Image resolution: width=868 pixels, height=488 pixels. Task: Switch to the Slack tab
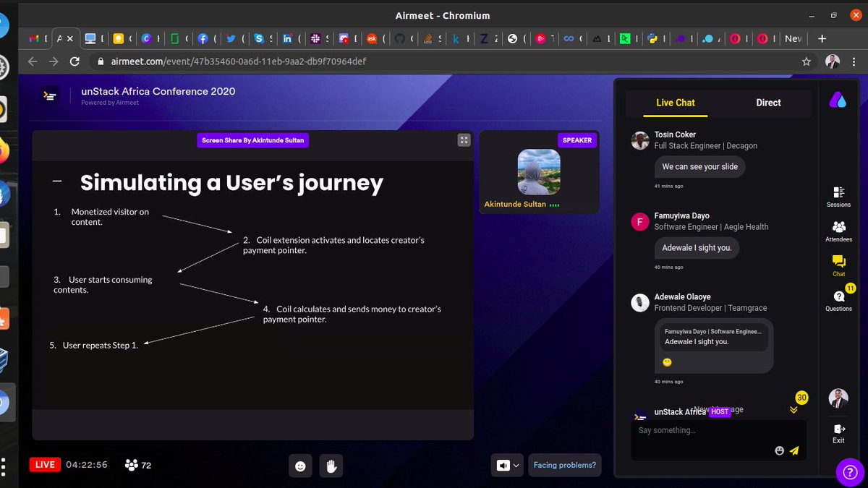[x=320, y=38]
